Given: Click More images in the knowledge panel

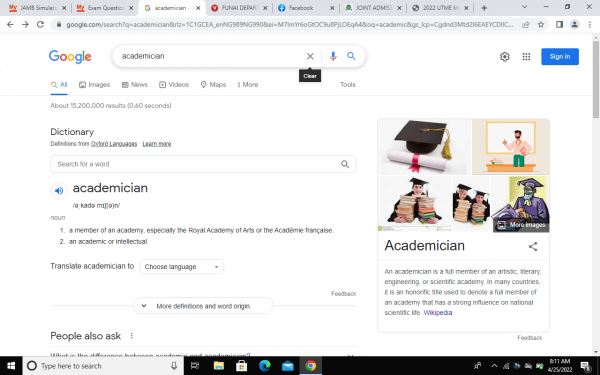Looking at the screenshot, I should 522,225.
